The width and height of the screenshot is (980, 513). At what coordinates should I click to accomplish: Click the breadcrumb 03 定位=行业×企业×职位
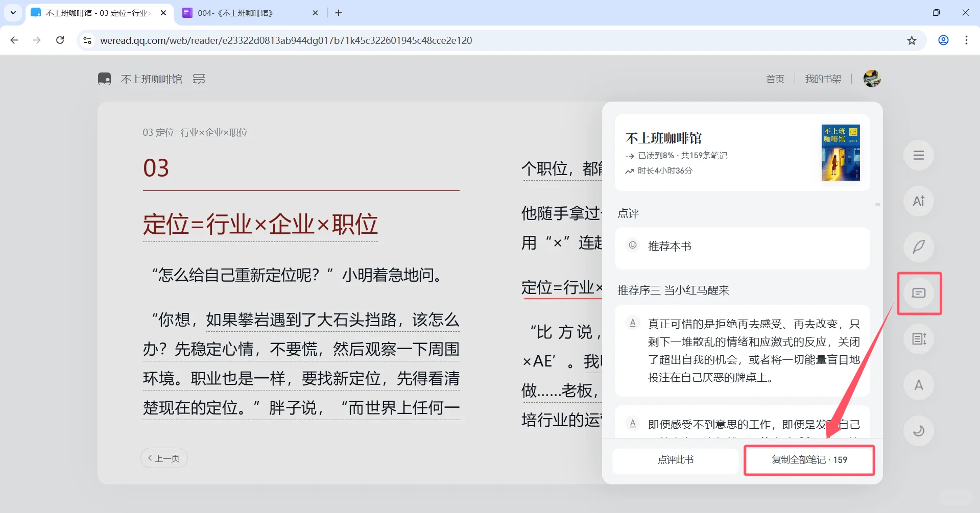pos(195,133)
